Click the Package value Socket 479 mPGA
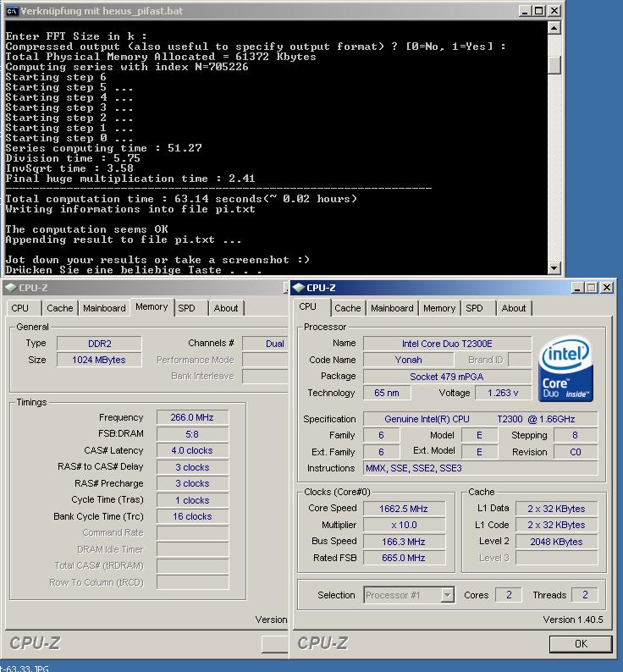The image size is (623, 672). (x=447, y=377)
